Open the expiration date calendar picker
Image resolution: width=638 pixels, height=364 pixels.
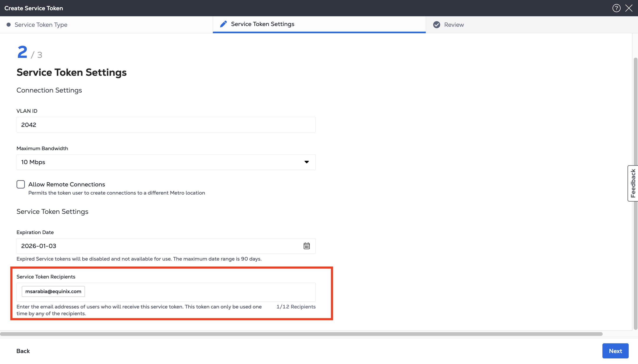[x=306, y=246]
